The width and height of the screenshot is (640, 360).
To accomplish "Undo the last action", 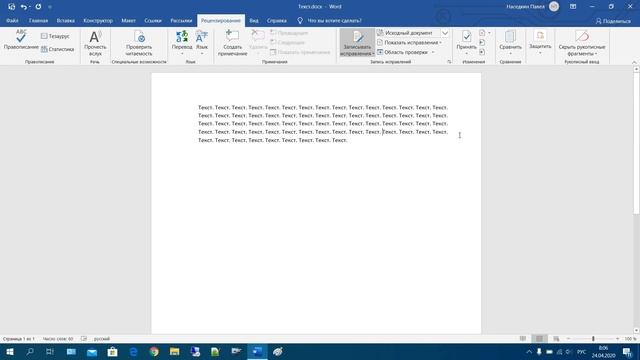I will [24, 7].
